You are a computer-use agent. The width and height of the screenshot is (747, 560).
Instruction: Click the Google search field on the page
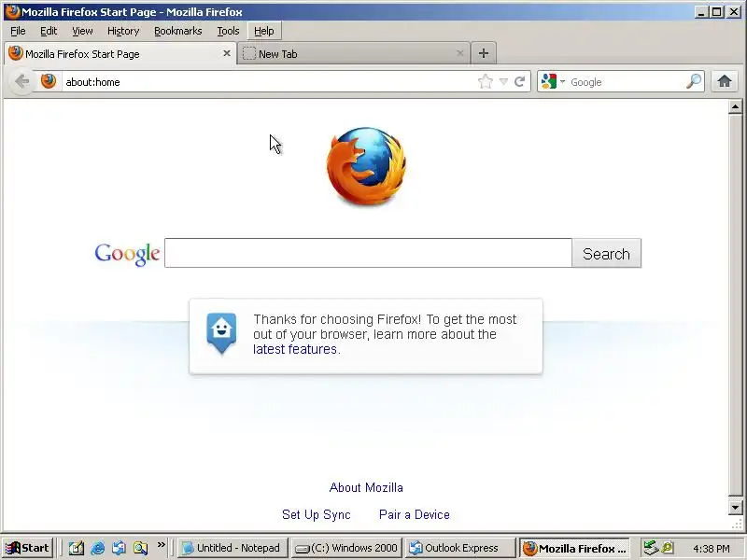(368, 253)
